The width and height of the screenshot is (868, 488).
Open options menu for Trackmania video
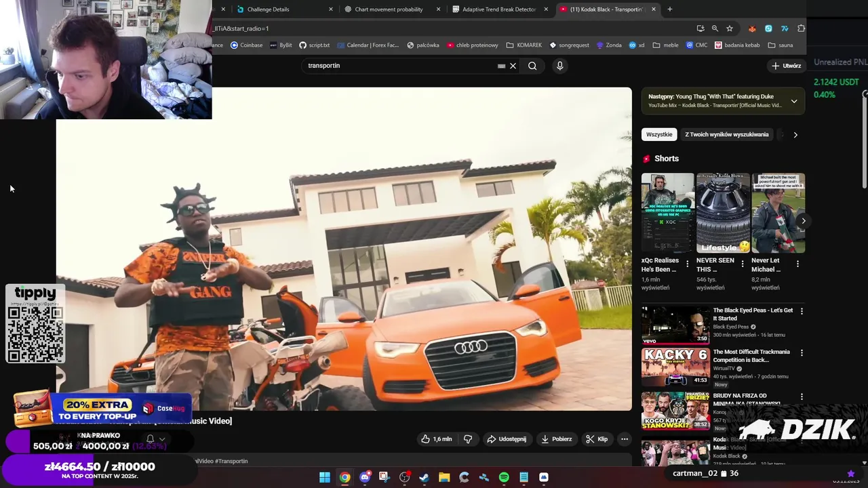(802, 353)
